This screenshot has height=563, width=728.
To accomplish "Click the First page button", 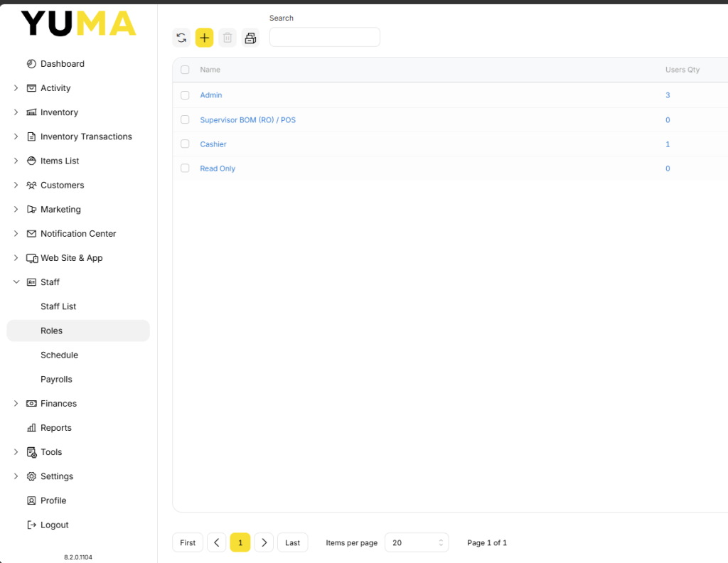I will (x=188, y=542).
